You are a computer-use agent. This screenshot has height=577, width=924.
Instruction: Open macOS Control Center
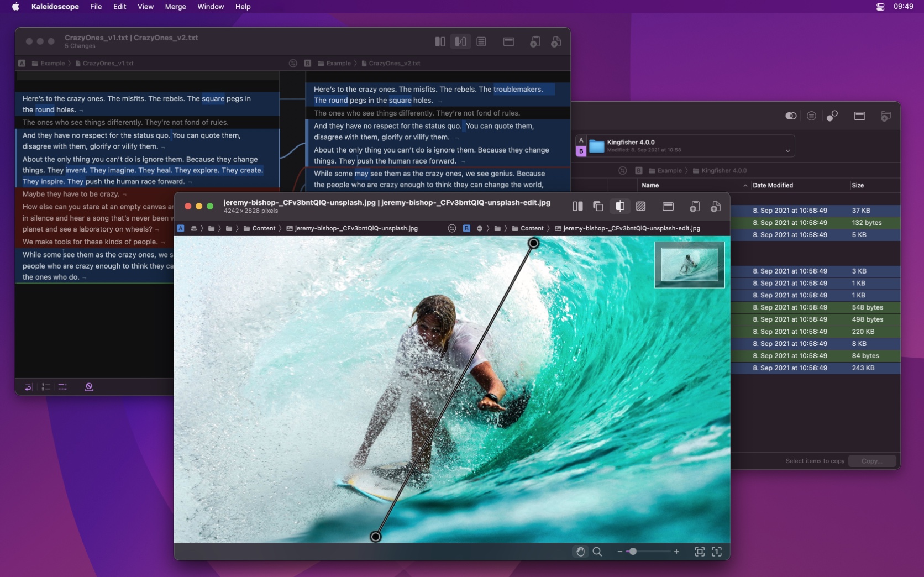(880, 7)
